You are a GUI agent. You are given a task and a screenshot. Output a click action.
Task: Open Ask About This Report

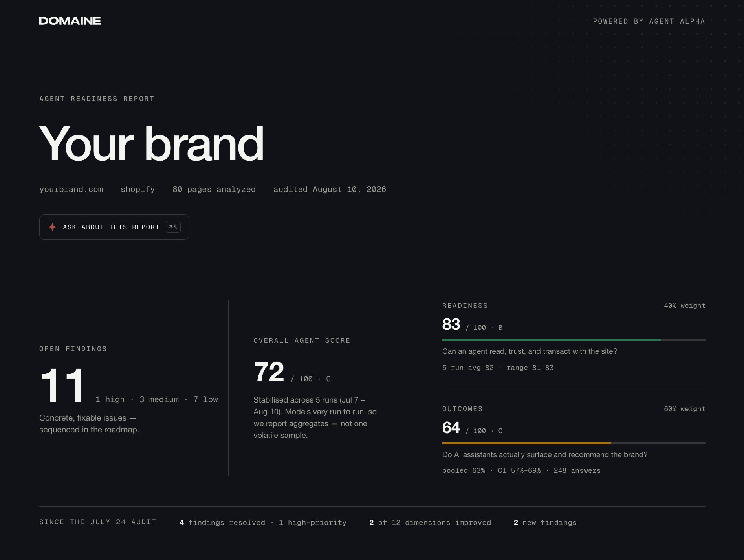point(114,227)
